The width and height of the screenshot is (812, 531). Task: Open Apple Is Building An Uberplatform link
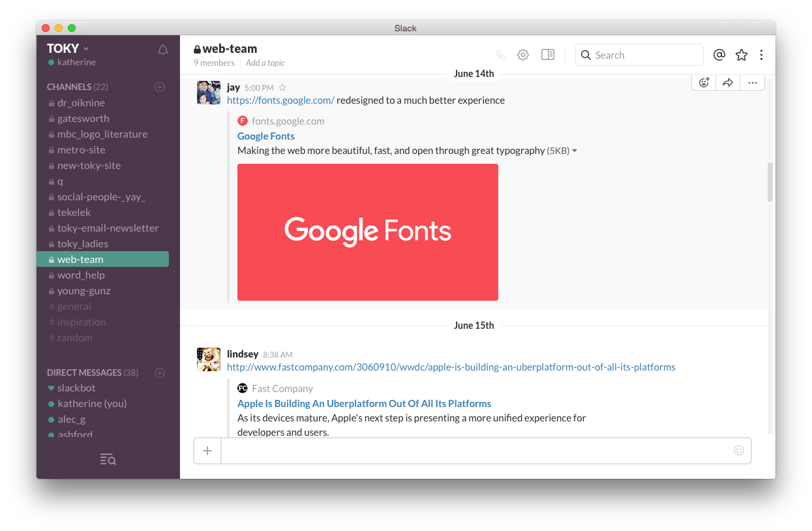coord(364,403)
